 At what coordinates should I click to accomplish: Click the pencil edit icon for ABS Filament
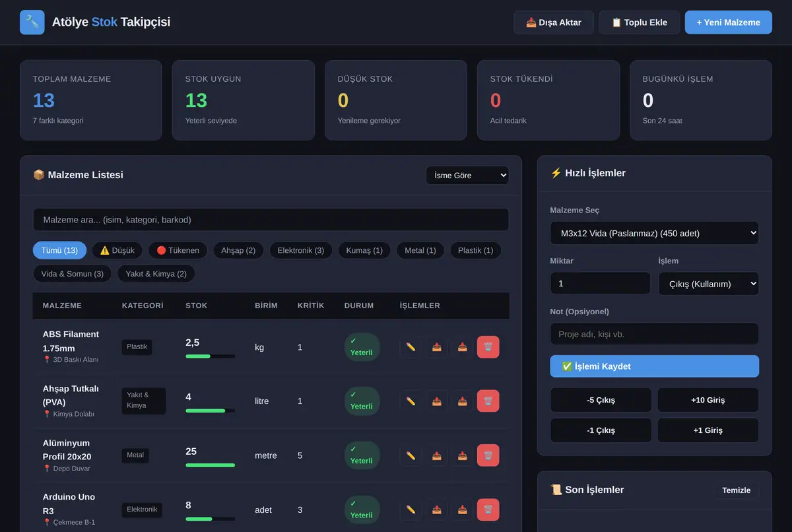click(x=411, y=347)
